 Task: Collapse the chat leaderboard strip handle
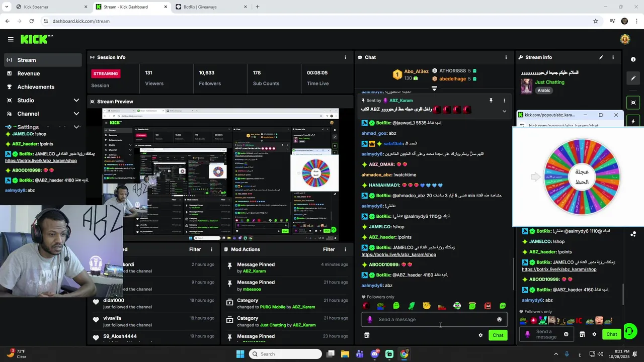click(434, 88)
